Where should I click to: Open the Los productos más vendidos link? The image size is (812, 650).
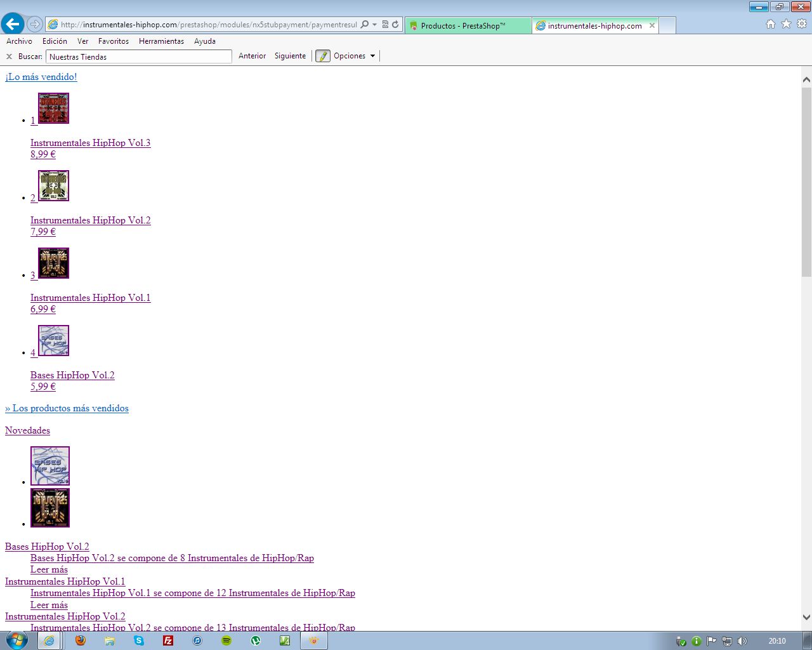pos(67,408)
